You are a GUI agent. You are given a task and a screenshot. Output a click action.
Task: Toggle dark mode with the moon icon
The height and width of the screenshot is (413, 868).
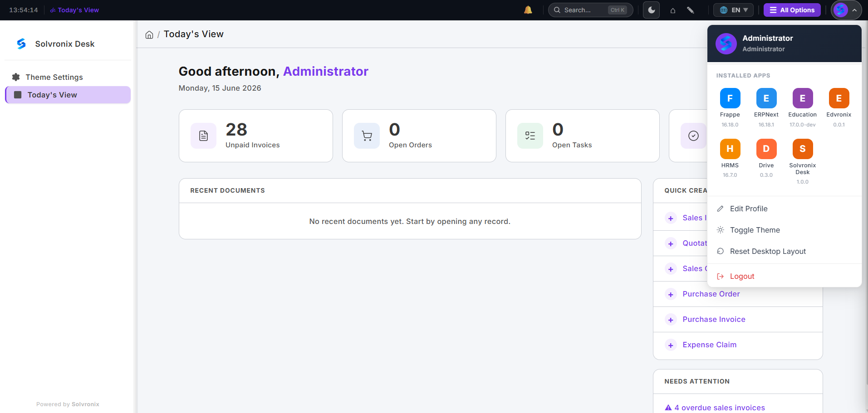(x=651, y=10)
